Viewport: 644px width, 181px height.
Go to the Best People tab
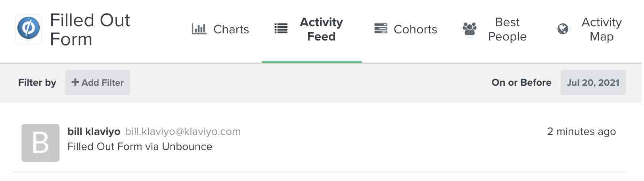pyautogui.click(x=507, y=29)
